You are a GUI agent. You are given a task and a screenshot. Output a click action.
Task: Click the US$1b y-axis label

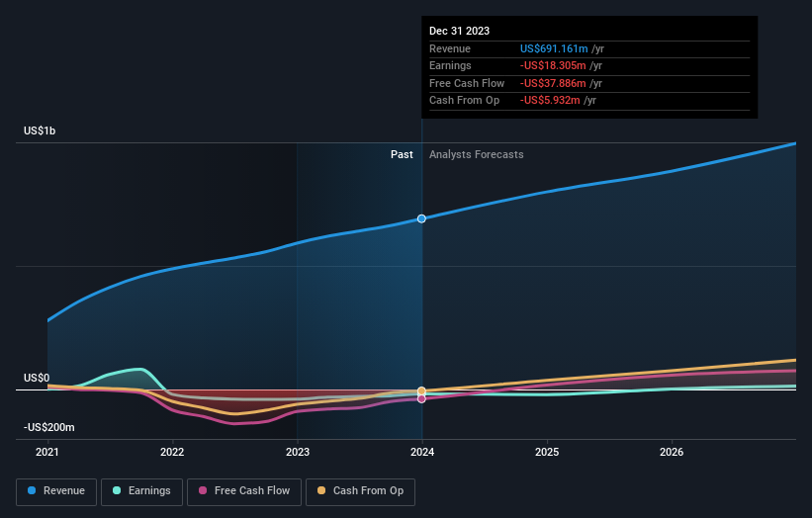pos(40,130)
